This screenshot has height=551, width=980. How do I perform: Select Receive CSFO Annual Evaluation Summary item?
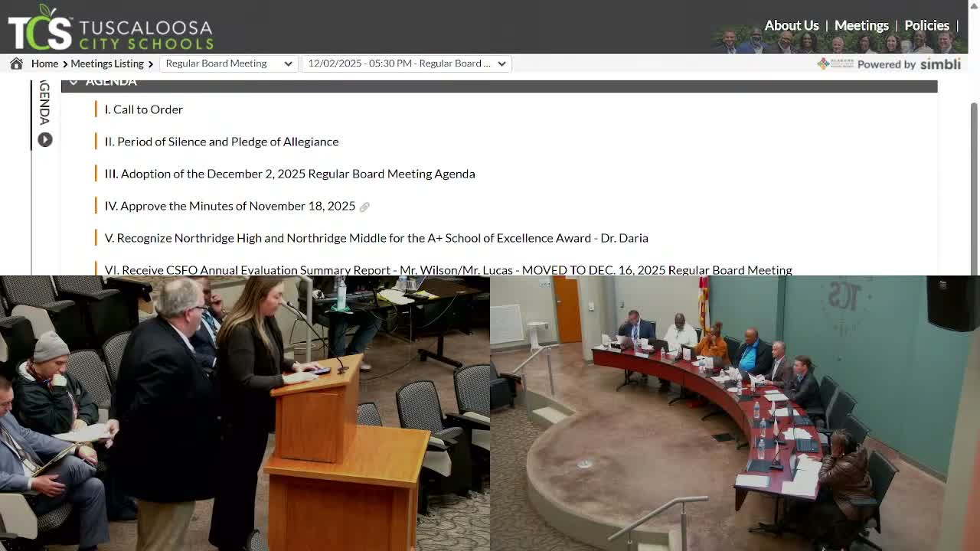[448, 269]
